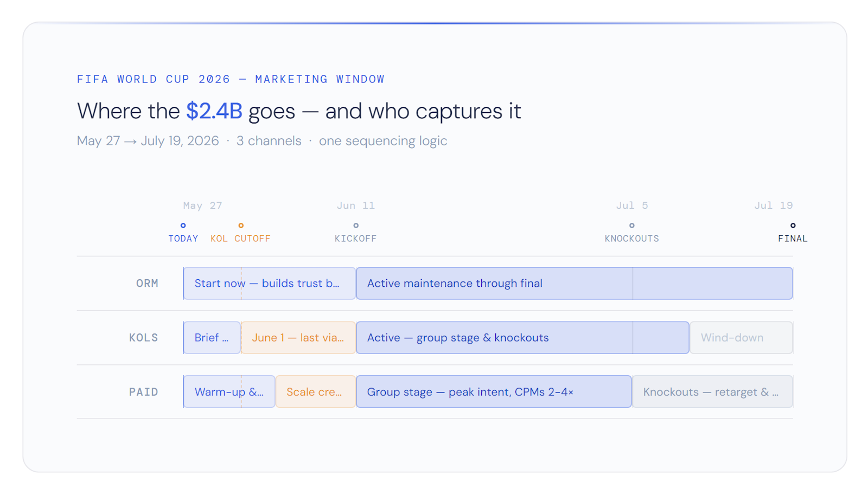Select the 'Active maintenance through final' bar
868x495 pixels.
tap(575, 284)
